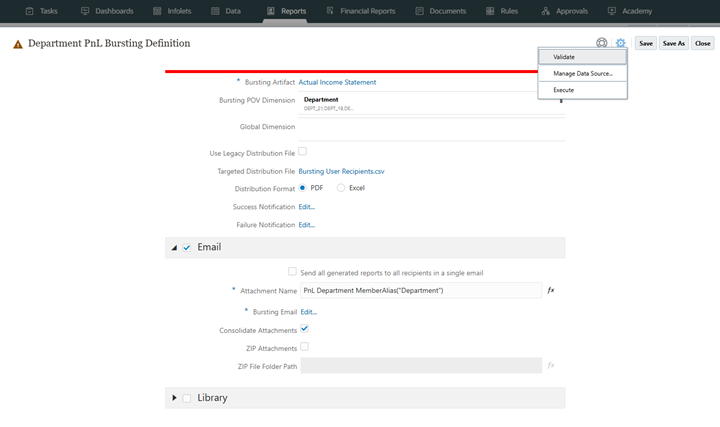Collapse the Email section
720x427 pixels.
click(x=174, y=247)
